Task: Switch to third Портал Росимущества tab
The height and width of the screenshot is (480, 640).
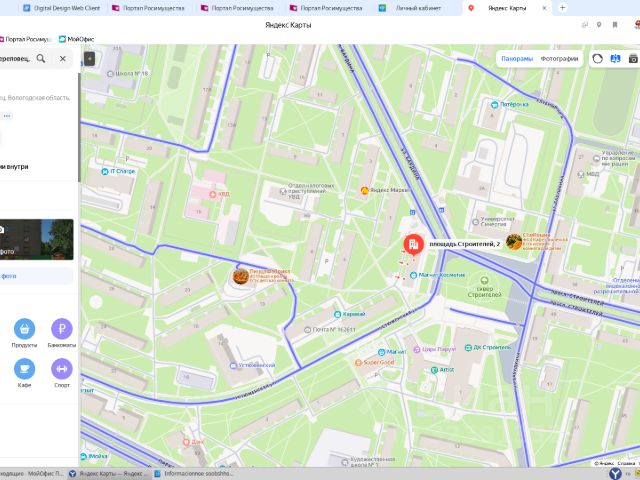Action: [327, 8]
